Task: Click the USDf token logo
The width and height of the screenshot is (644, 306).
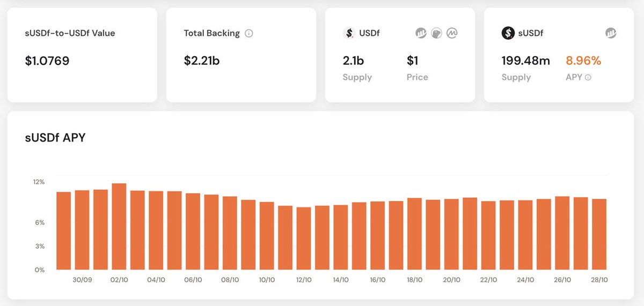Action: pyautogui.click(x=349, y=33)
